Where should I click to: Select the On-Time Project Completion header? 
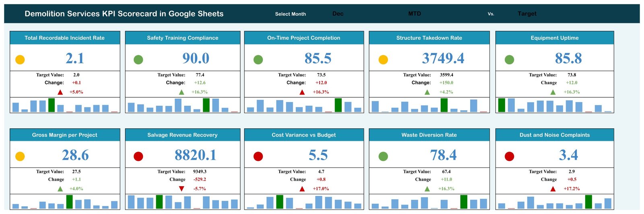304,38
